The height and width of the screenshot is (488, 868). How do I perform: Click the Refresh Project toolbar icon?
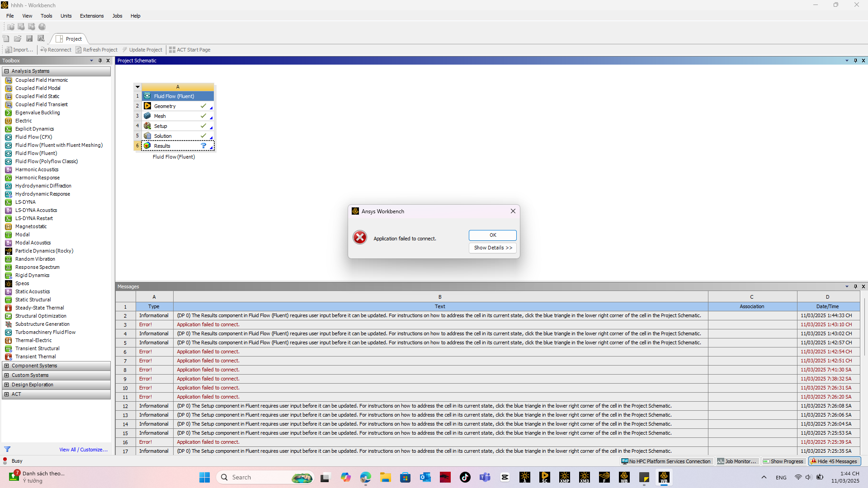click(x=79, y=50)
